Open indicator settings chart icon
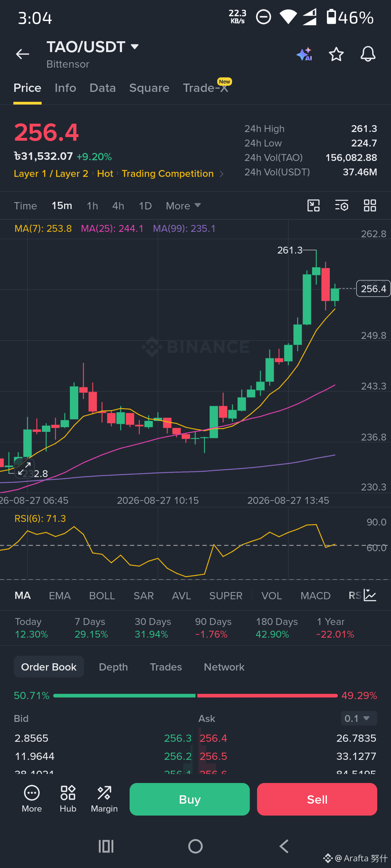This screenshot has height=868, width=391. tap(370, 595)
